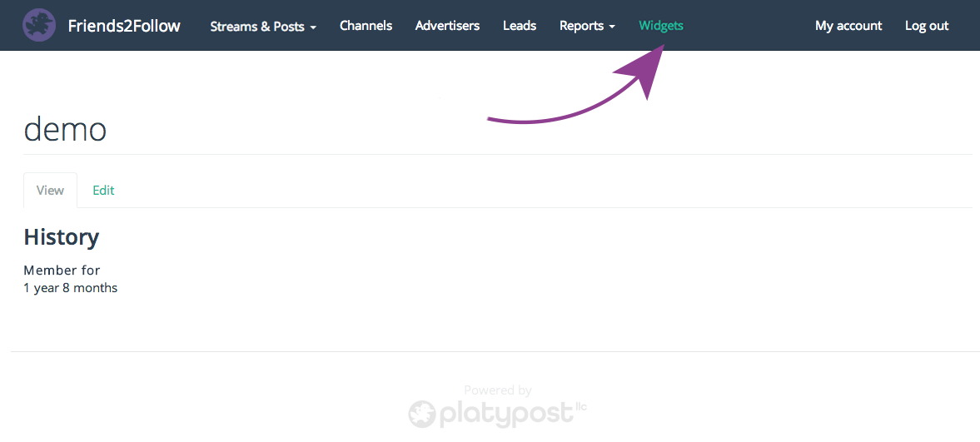
Task: Click the demo page title
Action: click(65, 129)
